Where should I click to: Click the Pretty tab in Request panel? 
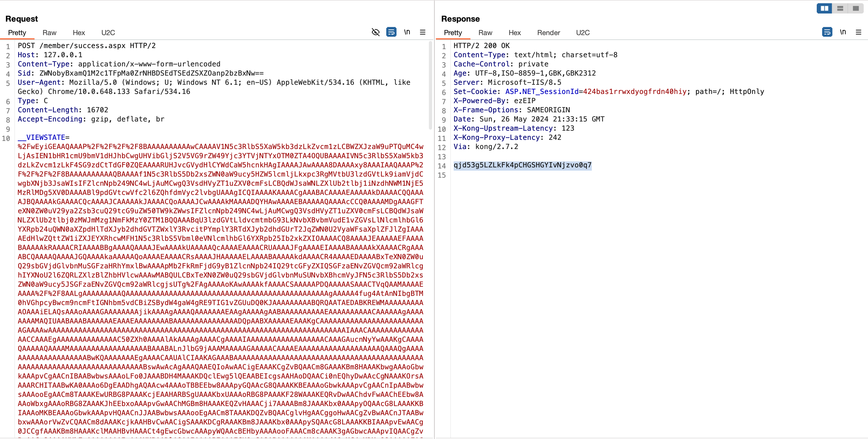click(17, 32)
